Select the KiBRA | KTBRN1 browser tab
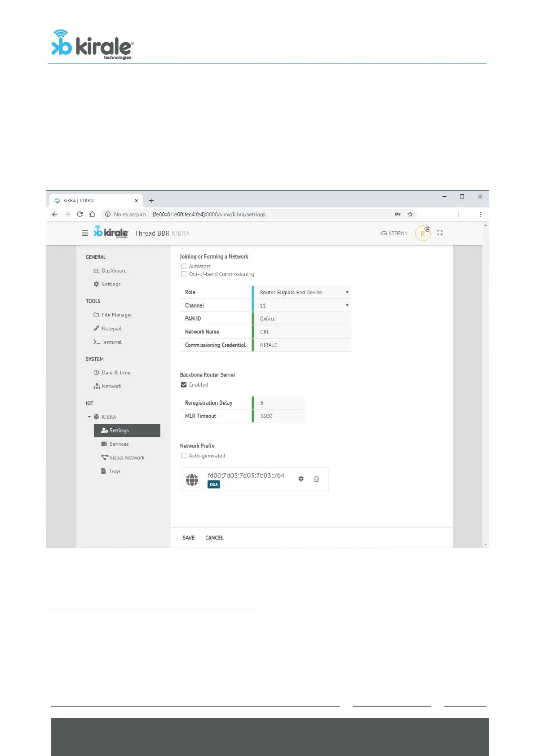 pos(96,201)
